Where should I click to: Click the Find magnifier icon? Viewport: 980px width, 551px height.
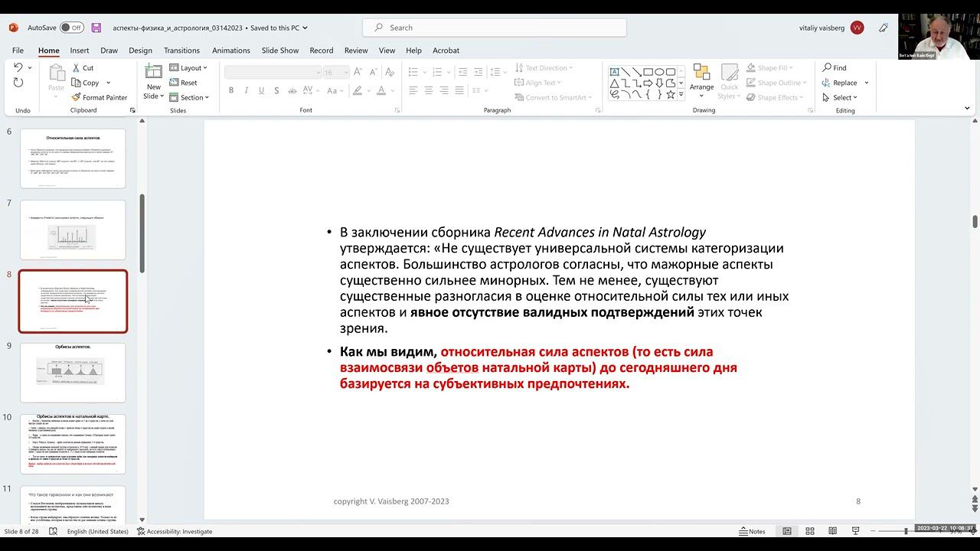[827, 68]
